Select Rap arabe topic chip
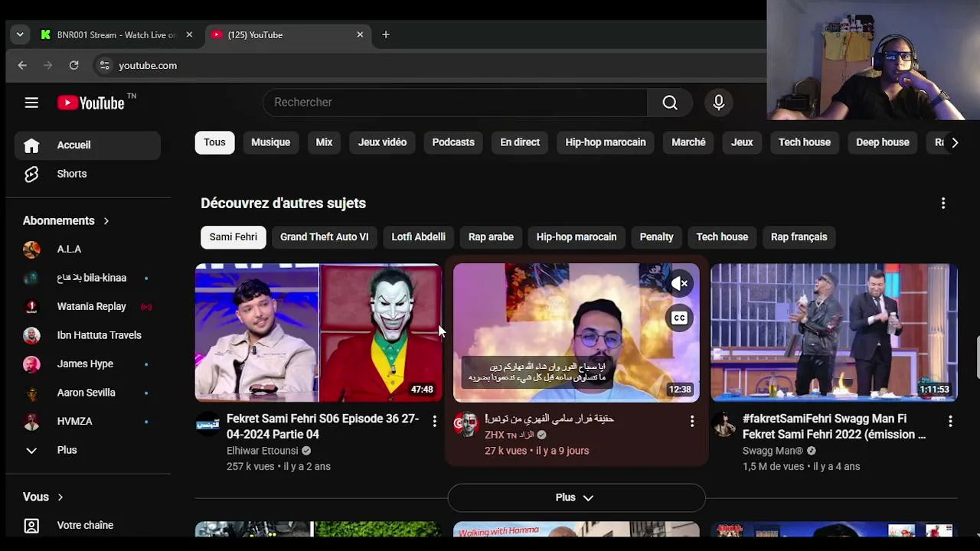980x551 pixels. tap(491, 237)
